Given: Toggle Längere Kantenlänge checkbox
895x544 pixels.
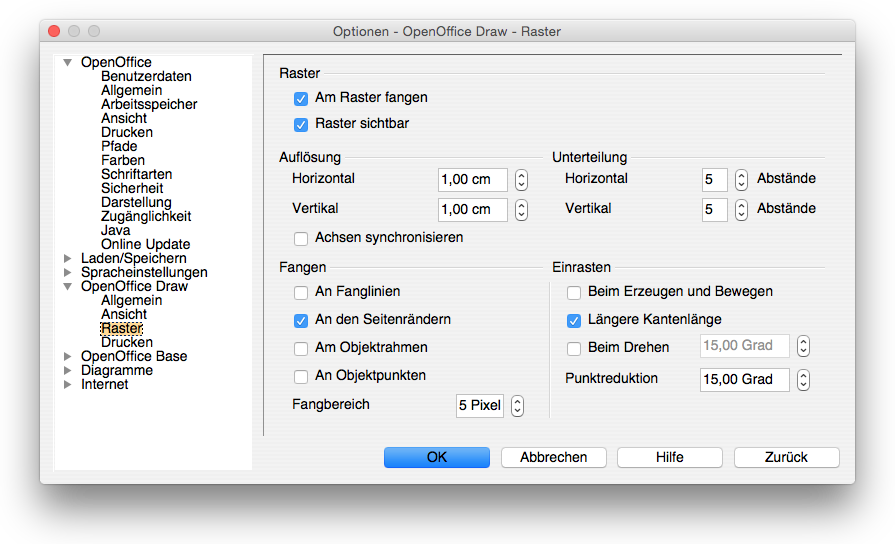Looking at the screenshot, I should click(x=574, y=321).
